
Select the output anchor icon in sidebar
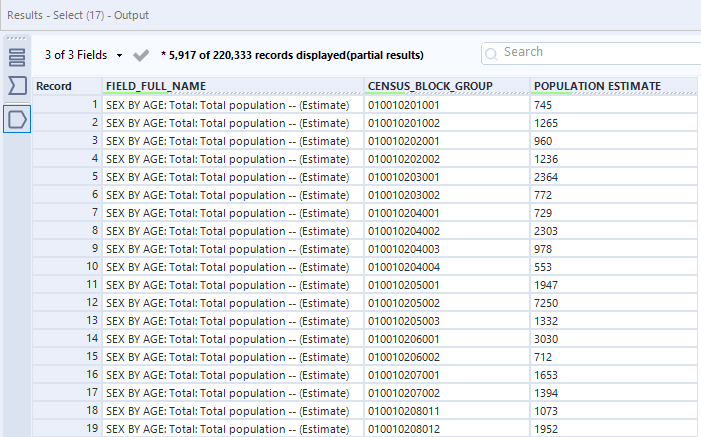[x=17, y=119]
